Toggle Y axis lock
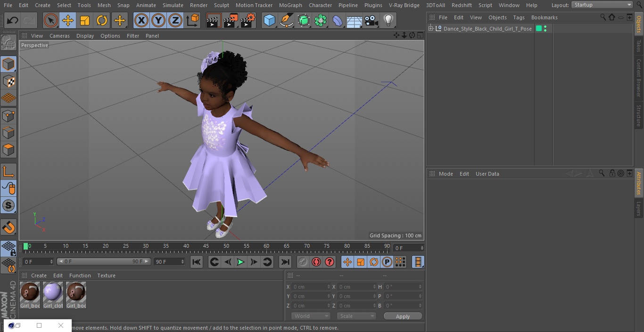 pos(158,20)
